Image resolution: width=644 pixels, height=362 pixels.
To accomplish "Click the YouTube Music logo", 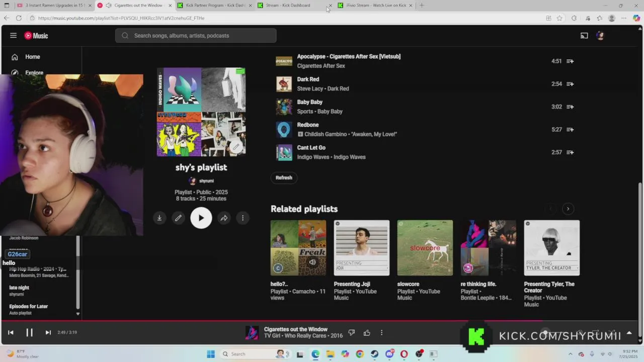I will tap(36, 36).
